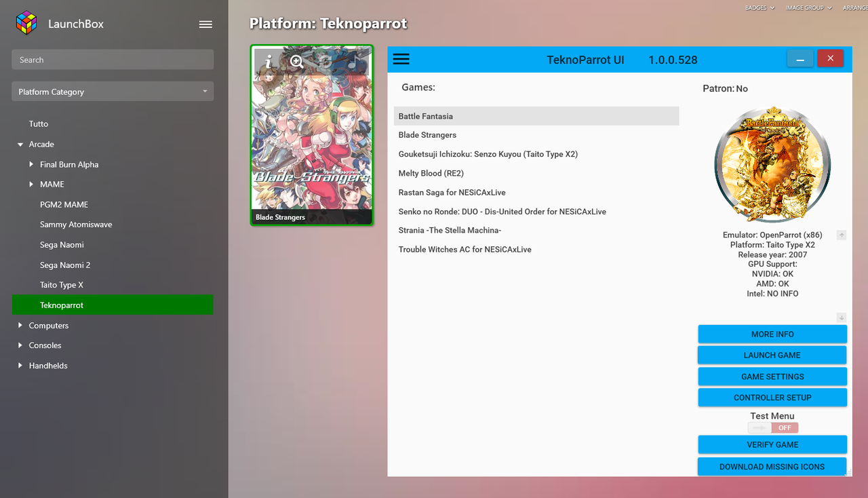Image resolution: width=868 pixels, height=498 pixels.
Task: Click into the LaunchBox Search field
Action: click(113, 60)
